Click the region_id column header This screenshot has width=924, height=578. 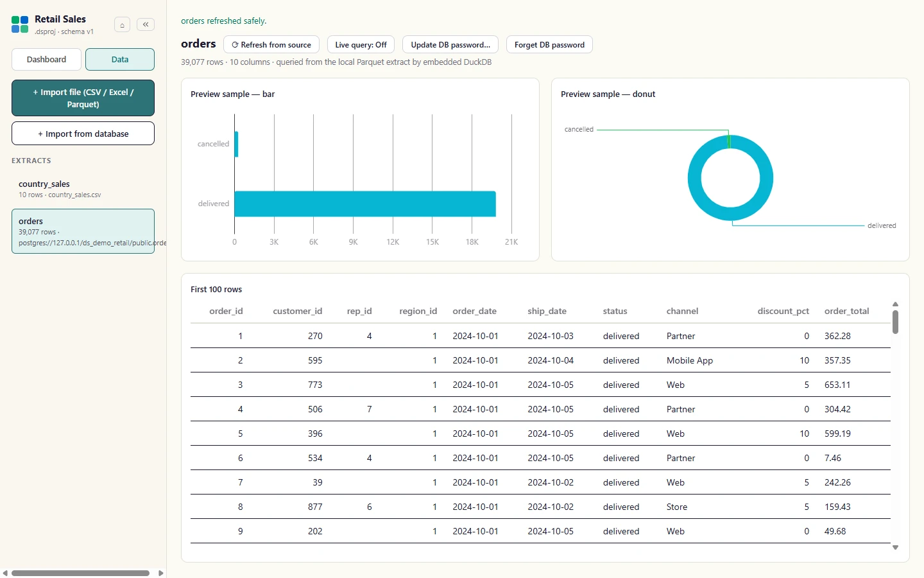[x=418, y=311]
